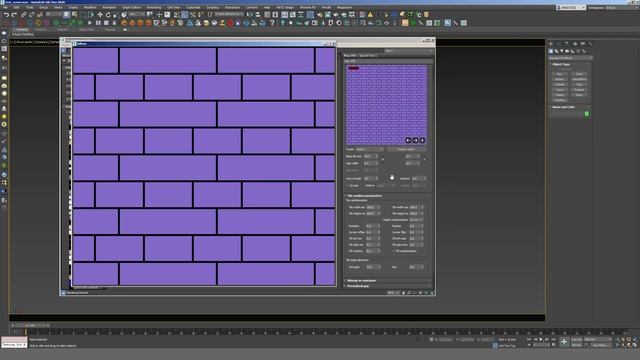This screenshot has height=360, width=640.
Task: Click the Sphere primitive button
Action: pos(560,79)
